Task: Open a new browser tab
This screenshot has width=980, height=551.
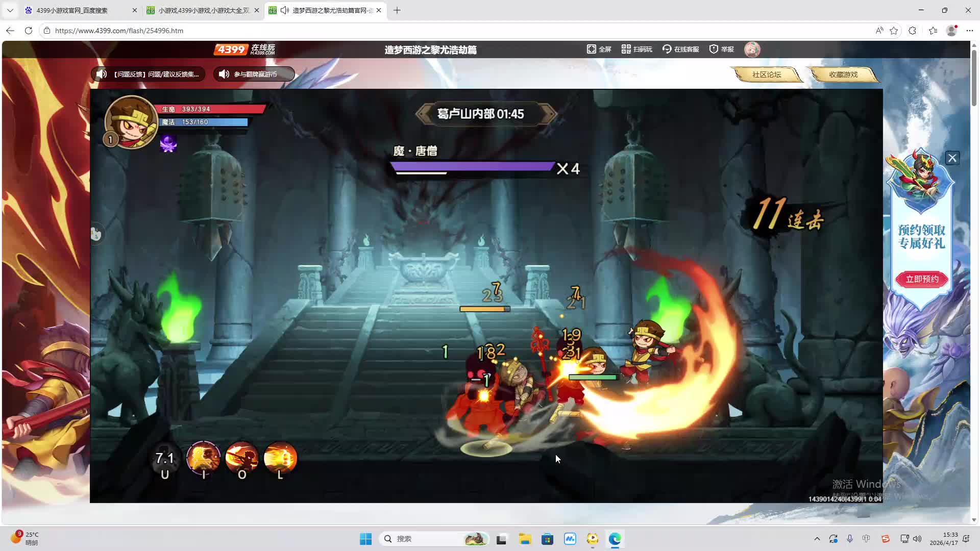Action: [397, 10]
